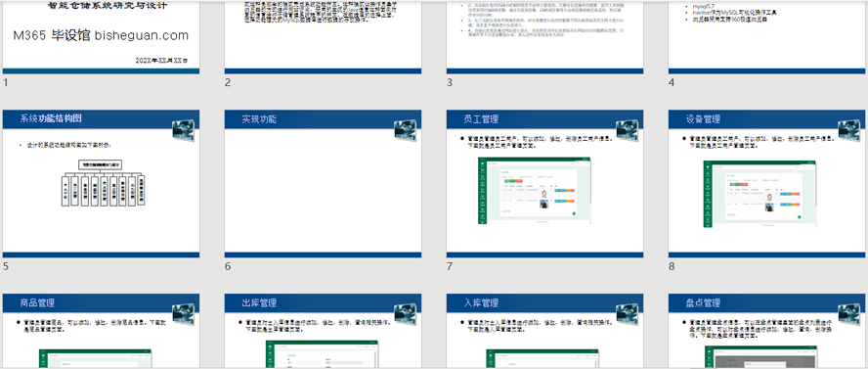Select the title slide with bisheguan.com text

(x=102, y=37)
